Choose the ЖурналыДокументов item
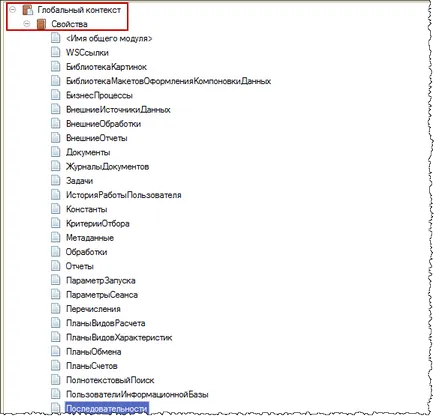Image resolution: width=434 pixels, height=417 pixels. point(107,166)
